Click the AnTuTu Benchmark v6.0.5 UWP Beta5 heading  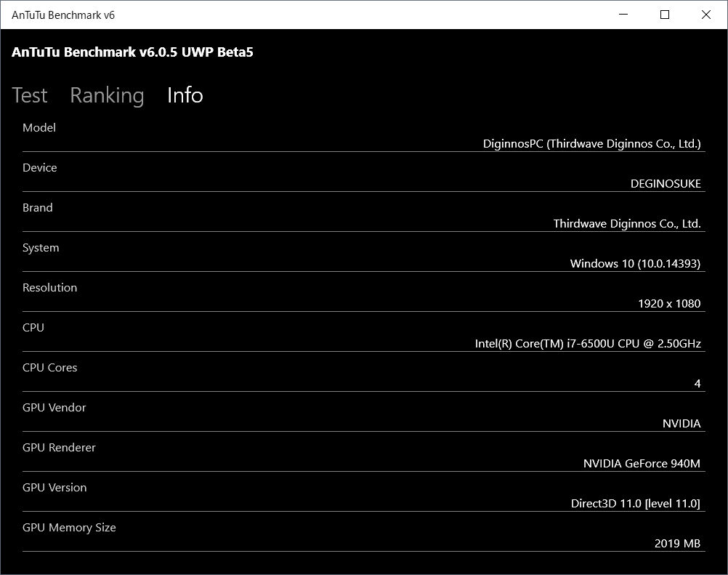tap(132, 52)
